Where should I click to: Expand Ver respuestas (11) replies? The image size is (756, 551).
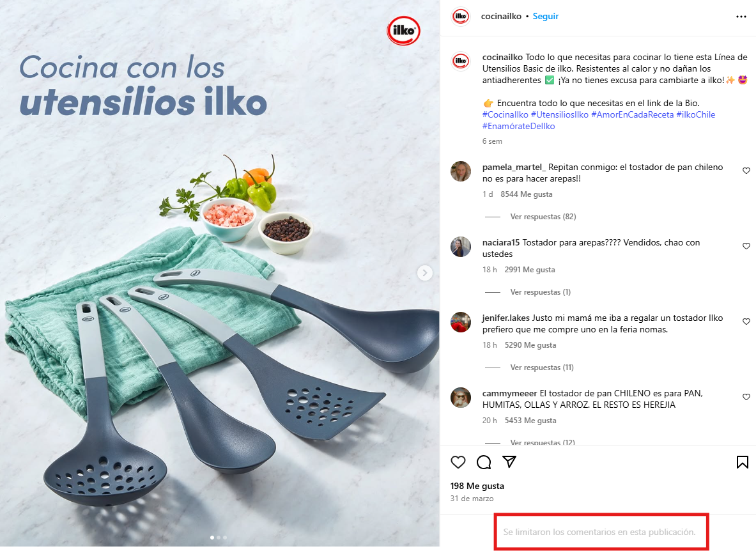(x=542, y=368)
